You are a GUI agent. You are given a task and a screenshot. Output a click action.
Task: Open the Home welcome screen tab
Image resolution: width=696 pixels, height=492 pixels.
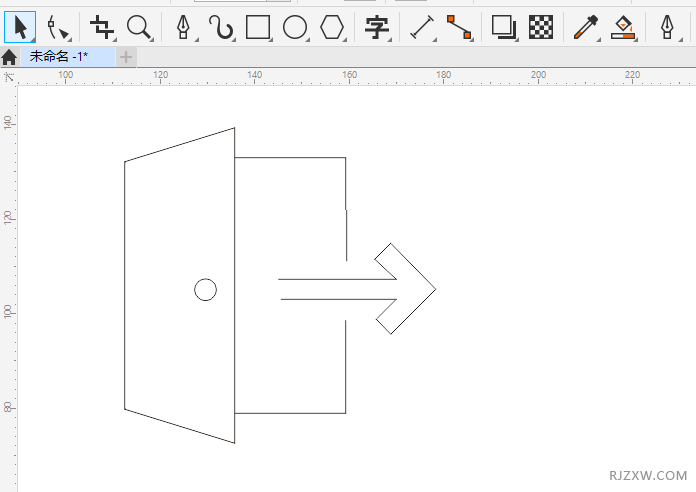click(x=9, y=57)
